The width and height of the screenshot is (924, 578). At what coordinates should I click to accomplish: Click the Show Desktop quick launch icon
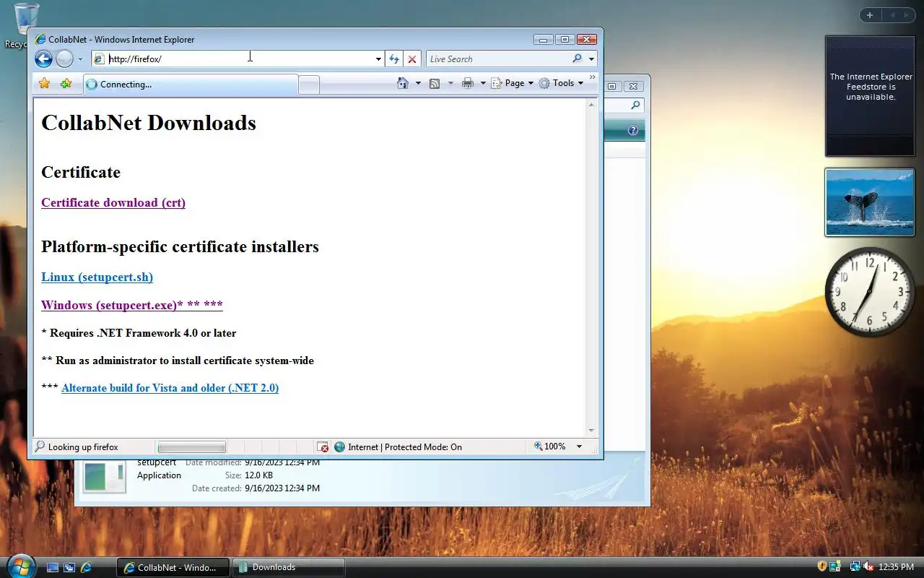coord(53,567)
